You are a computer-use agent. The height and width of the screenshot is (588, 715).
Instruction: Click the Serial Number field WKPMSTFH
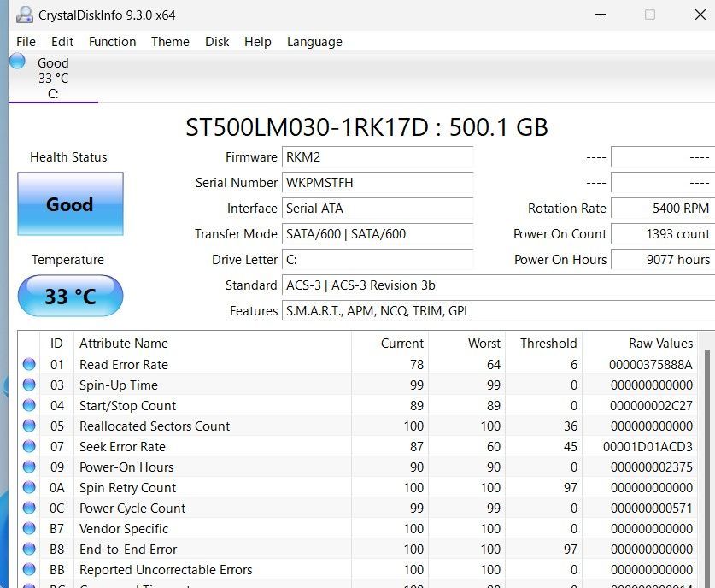point(378,183)
